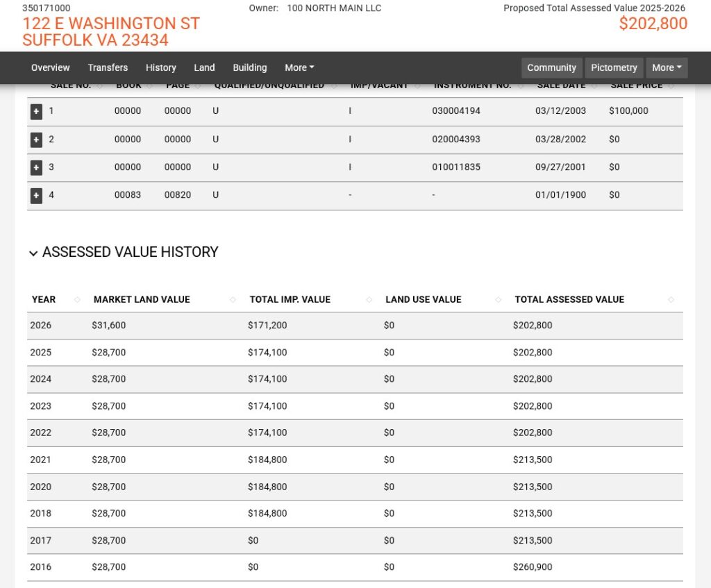
Task: Select the $171,200 improvement value
Action: (267, 326)
